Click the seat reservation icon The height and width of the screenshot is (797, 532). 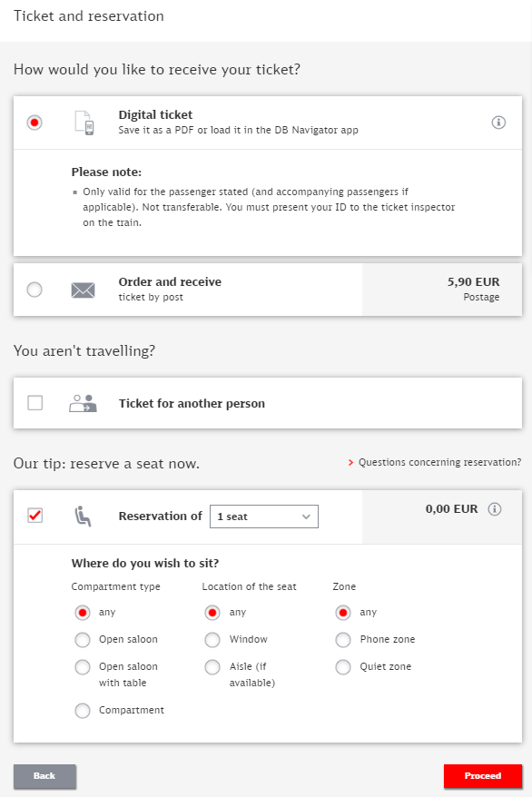coord(83,517)
